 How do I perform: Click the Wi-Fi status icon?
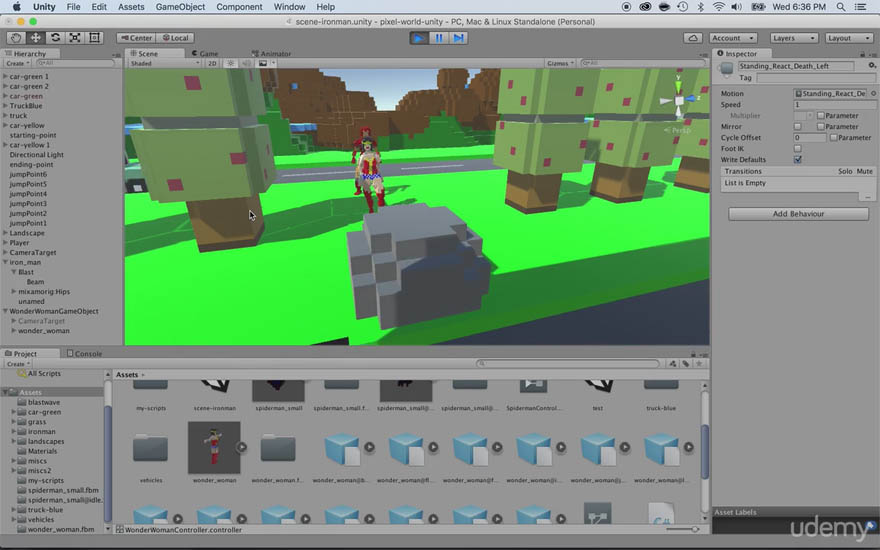(x=718, y=7)
